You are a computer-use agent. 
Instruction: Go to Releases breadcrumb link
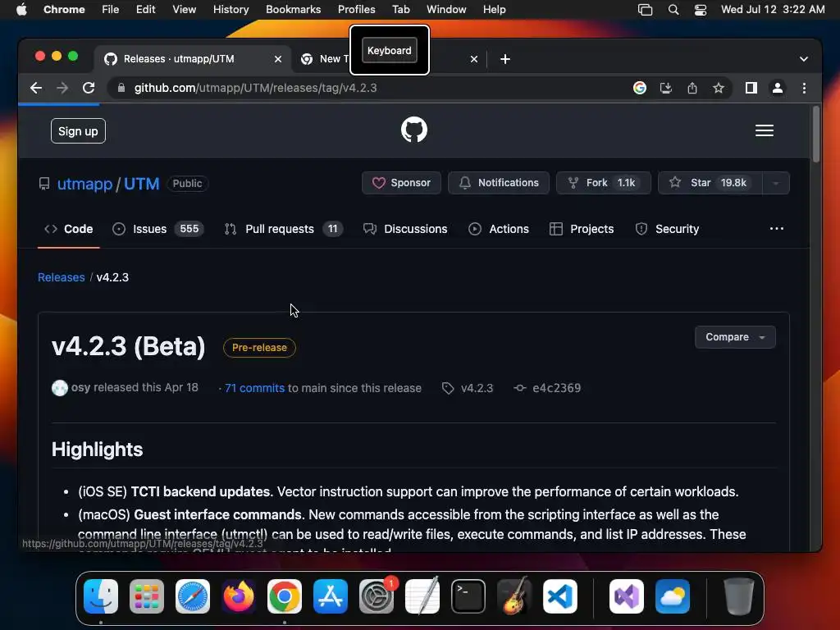tap(61, 277)
